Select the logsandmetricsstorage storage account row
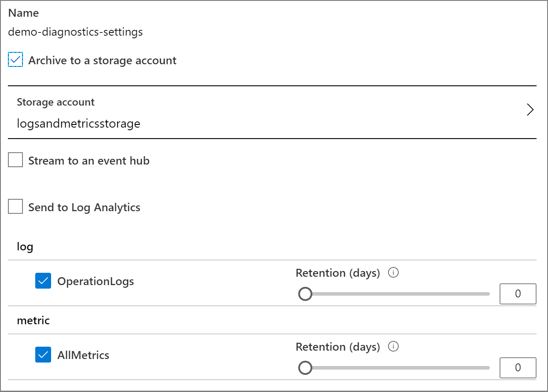548x392 pixels. [78, 124]
